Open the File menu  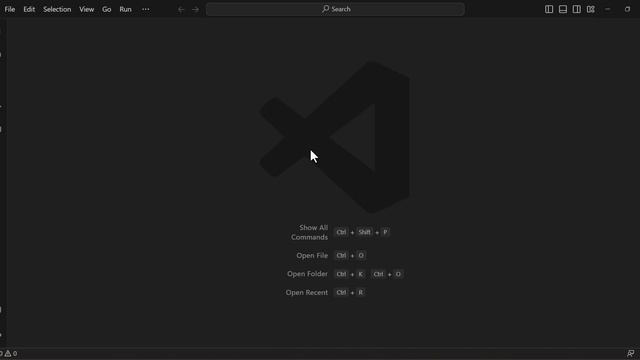[x=10, y=9]
